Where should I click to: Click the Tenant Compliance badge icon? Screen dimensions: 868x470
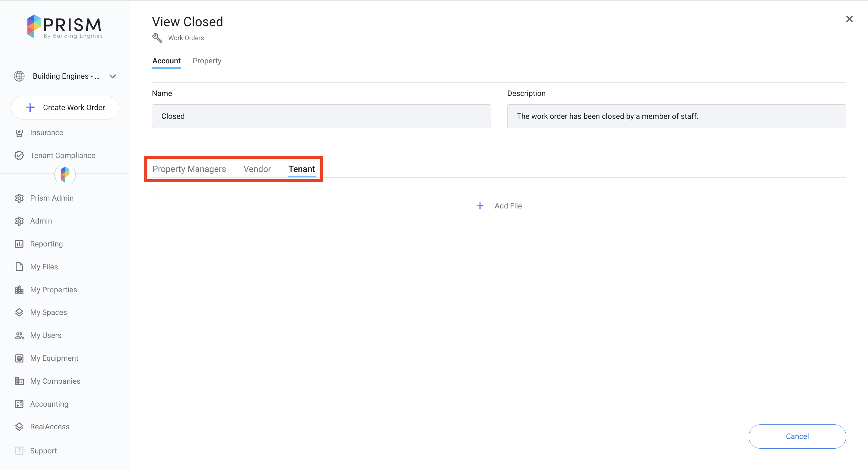[x=19, y=155]
